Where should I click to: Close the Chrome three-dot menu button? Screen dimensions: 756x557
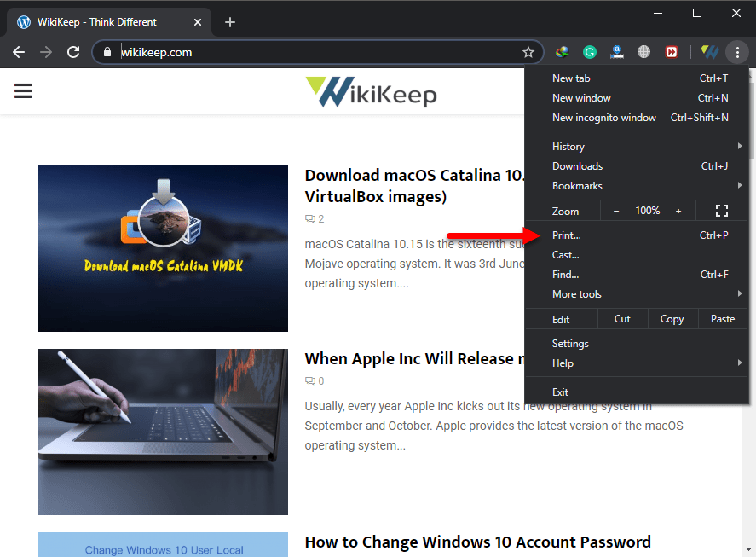pos(737,52)
